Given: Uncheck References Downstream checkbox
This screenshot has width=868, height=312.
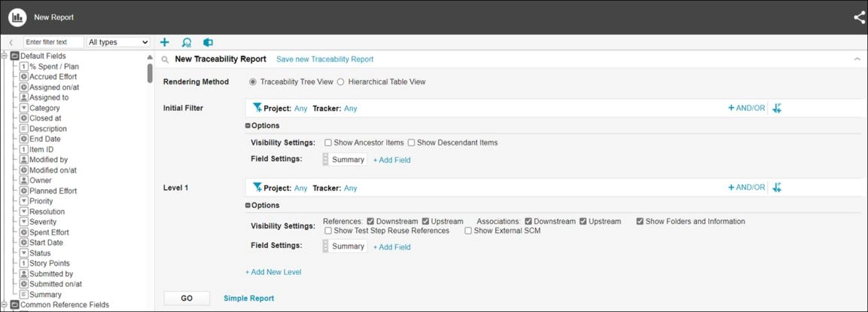Looking at the screenshot, I should (x=370, y=221).
